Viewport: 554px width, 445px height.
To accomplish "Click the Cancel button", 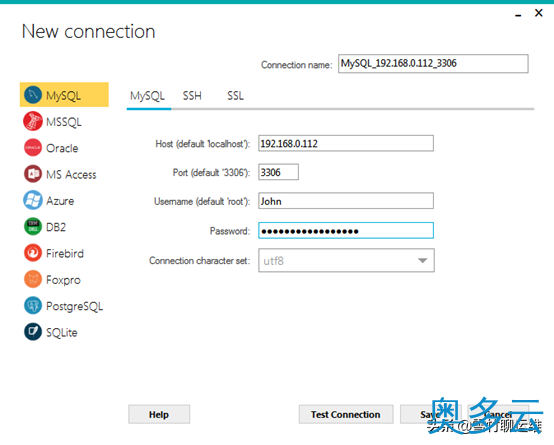I will (498, 414).
